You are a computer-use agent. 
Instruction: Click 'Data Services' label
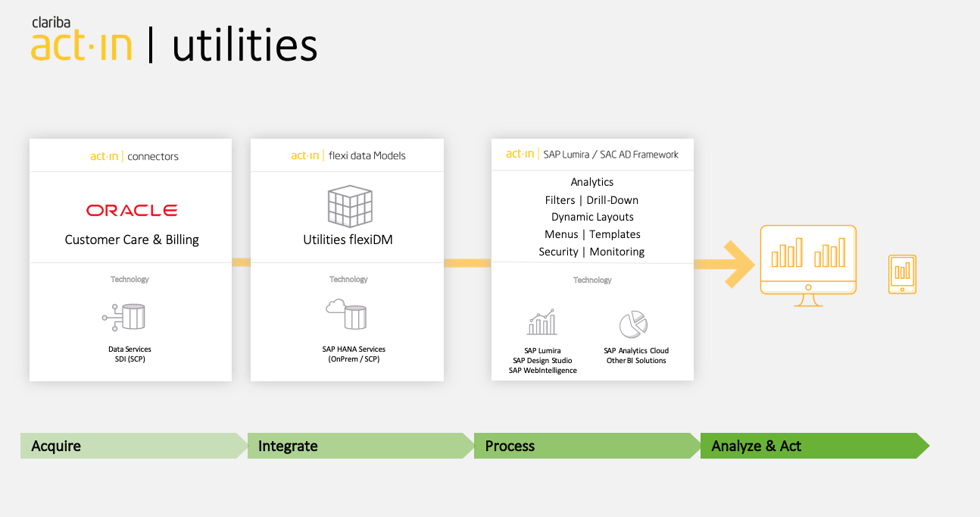130,349
